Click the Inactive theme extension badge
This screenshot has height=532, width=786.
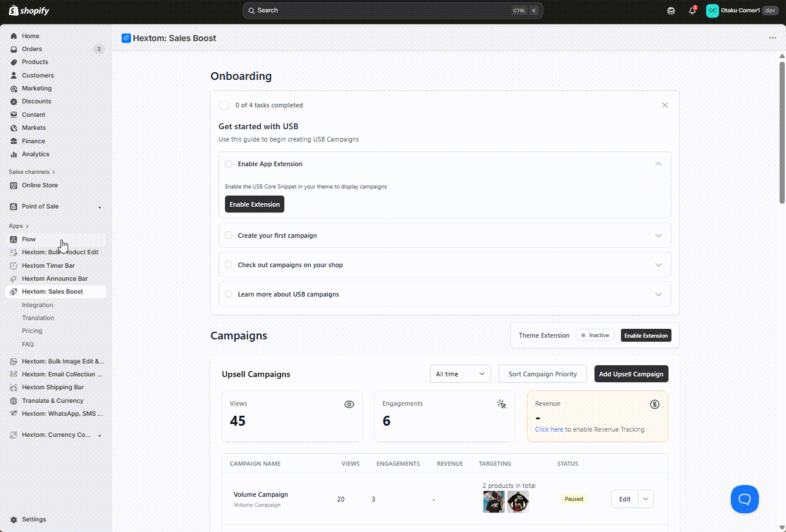coord(595,335)
